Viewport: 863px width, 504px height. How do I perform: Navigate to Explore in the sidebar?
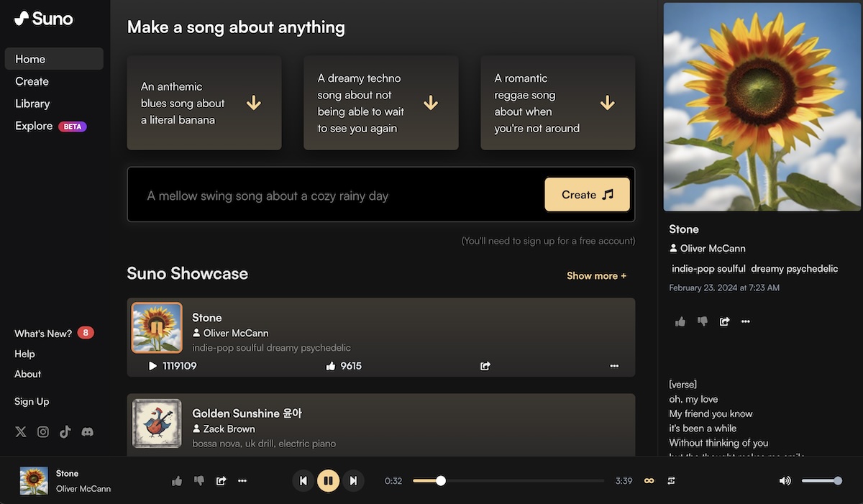pos(34,126)
